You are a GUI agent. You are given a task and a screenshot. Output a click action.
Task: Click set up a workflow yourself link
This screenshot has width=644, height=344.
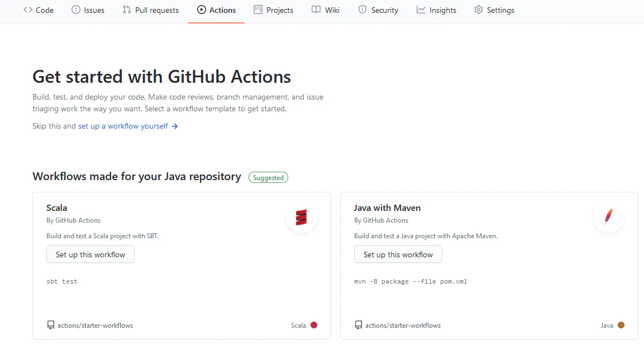(123, 126)
